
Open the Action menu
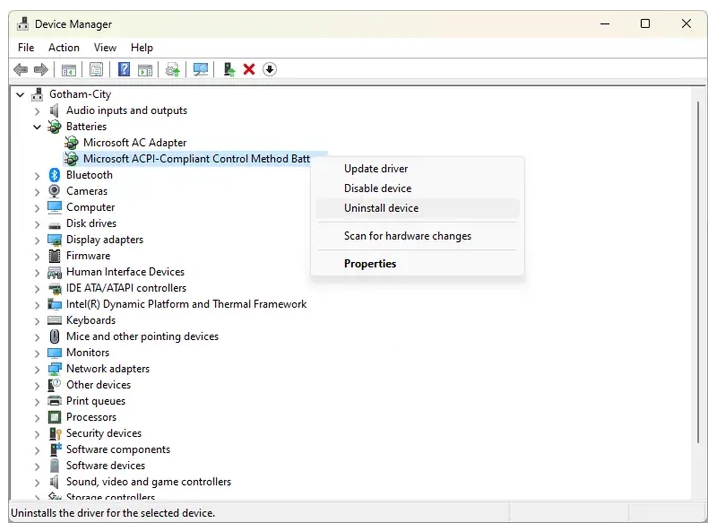point(64,47)
